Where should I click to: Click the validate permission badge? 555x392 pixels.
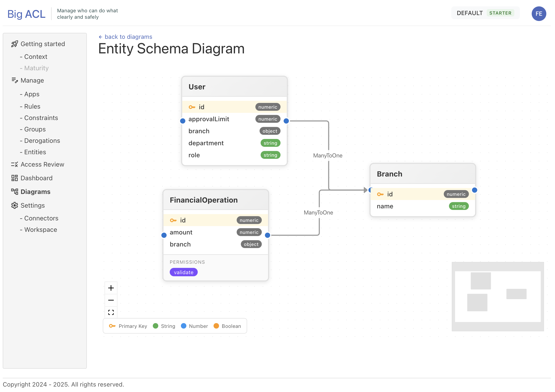tap(183, 272)
